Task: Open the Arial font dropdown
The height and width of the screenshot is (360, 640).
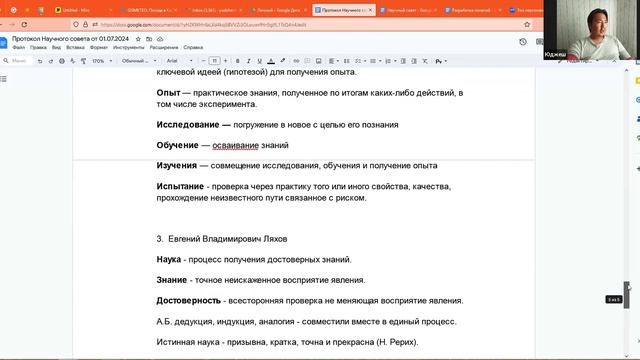Action: point(180,61)
